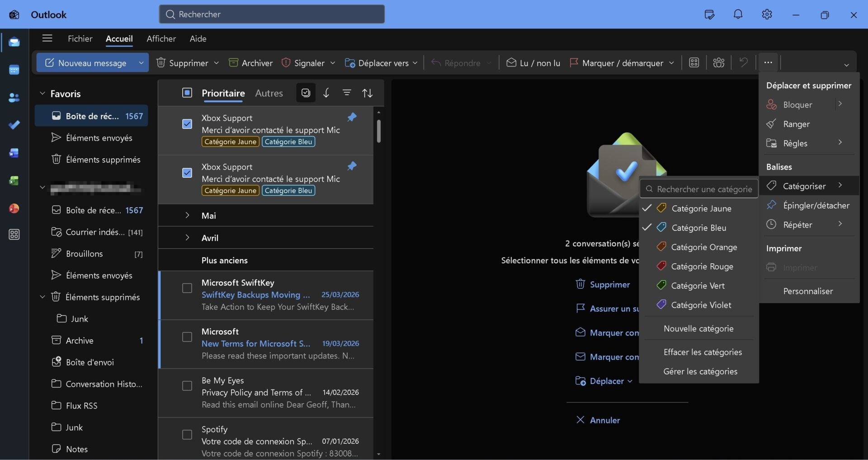This screenshot has height=460, width=868.
Task: Click Ranger sweep option in menu
Action: (809, 124)
